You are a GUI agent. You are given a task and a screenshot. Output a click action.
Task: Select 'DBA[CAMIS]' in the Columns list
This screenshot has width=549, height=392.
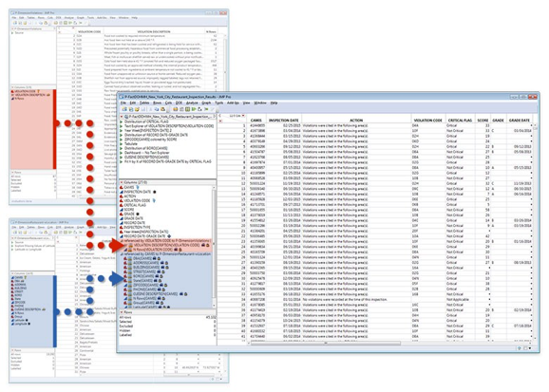[x=142, y=258]
